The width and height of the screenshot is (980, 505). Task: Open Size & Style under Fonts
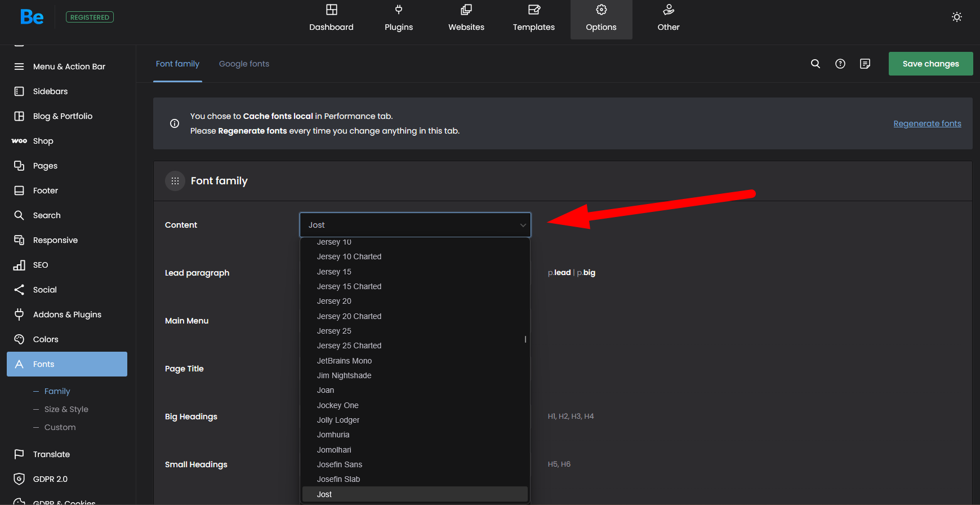click(x=66, y=409)
